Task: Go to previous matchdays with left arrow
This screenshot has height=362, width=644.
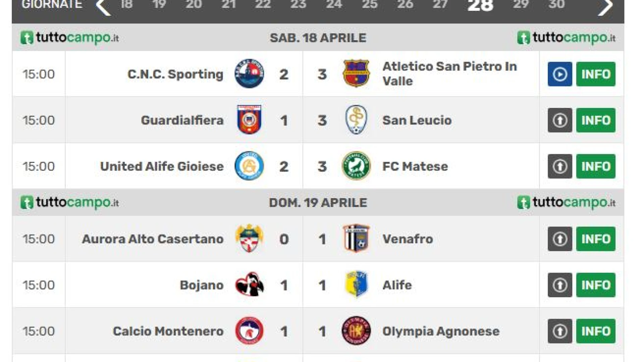Action: (x=103, y=7)
